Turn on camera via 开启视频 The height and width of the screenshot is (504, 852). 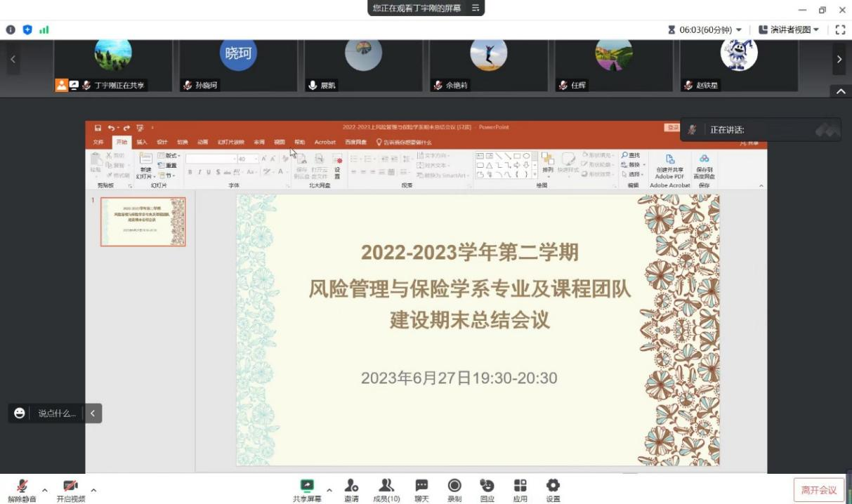coord(71,489)
